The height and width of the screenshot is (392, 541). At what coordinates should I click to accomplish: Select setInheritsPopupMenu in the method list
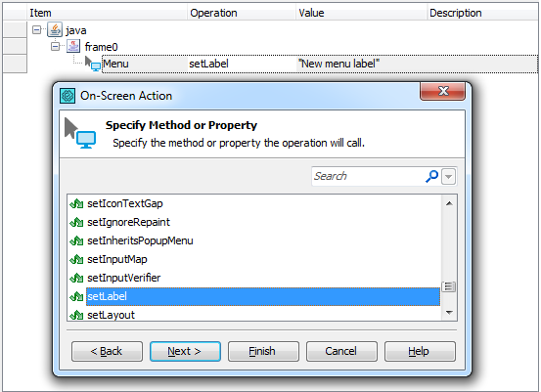pyautogui.click(x=140, y=240)
